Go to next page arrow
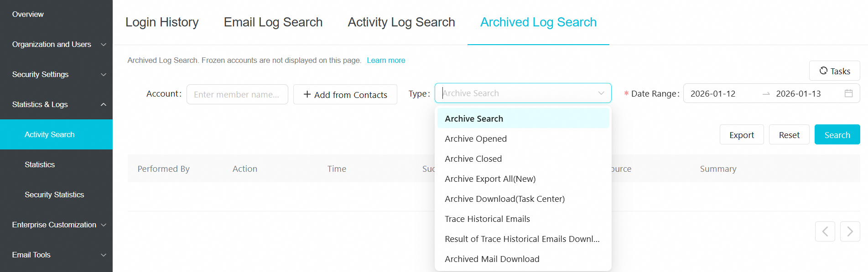The height and width of the screenshot is (272, 868). click(850, 231)
